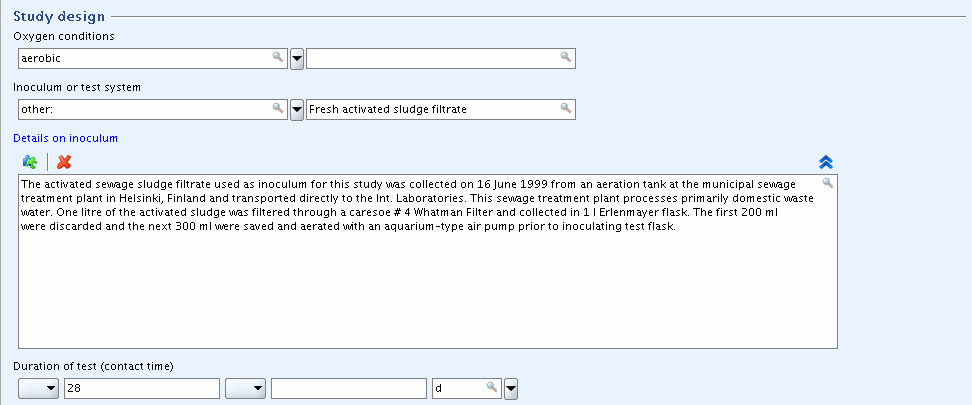This screenshot has height=405, width=972.
Task: Click the insert template icon above inoculum details
Action: (30, 162)
